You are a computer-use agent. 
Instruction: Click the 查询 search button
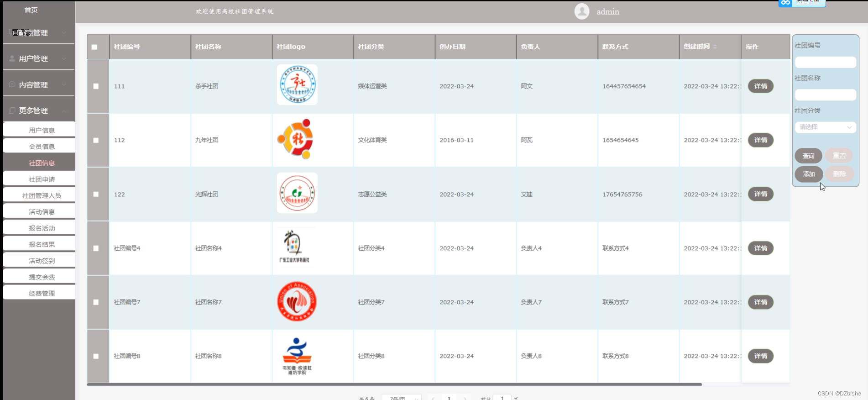pos(808,156)
